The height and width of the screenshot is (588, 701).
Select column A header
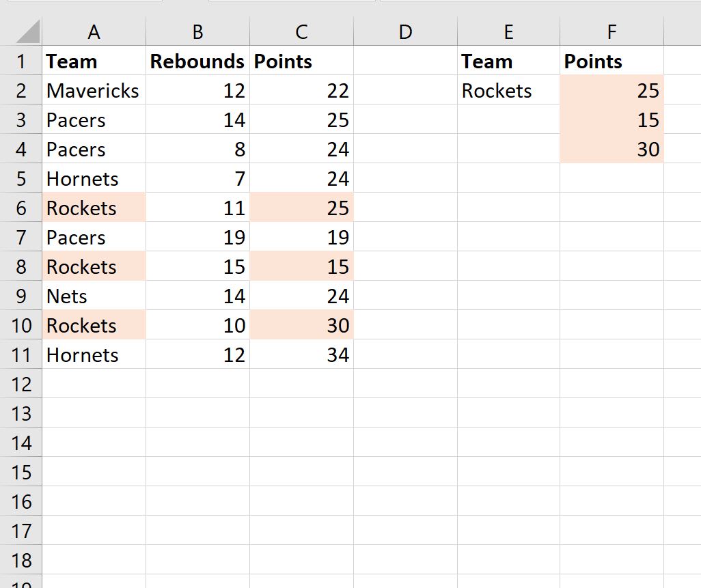pos(94,32)
